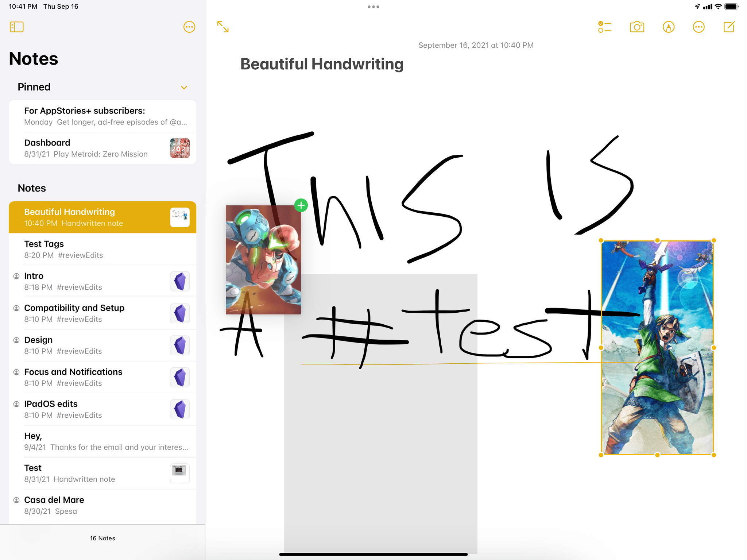
Task: Open the Focus and Notifications note
Action: (x=102, y=377)
